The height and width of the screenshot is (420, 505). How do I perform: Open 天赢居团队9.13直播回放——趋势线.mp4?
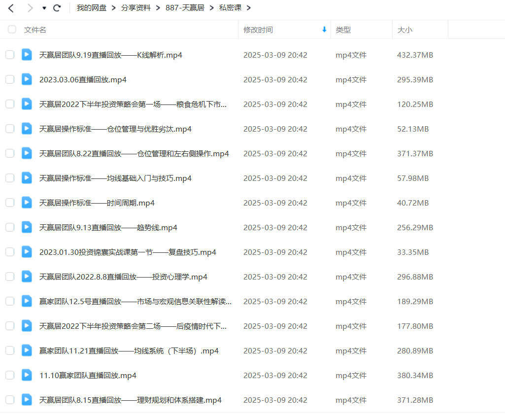click(x=108, y=228)
